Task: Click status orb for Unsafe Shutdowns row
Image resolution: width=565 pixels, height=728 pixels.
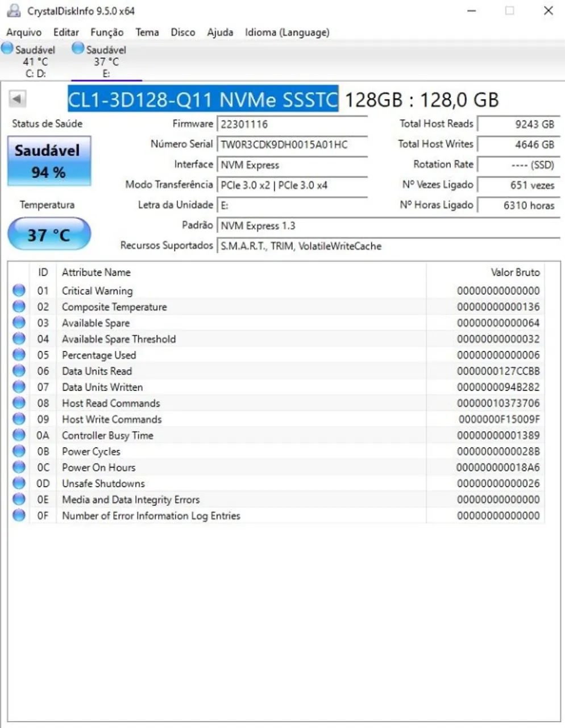Action: pyautogui.click(x=19, y=483)
